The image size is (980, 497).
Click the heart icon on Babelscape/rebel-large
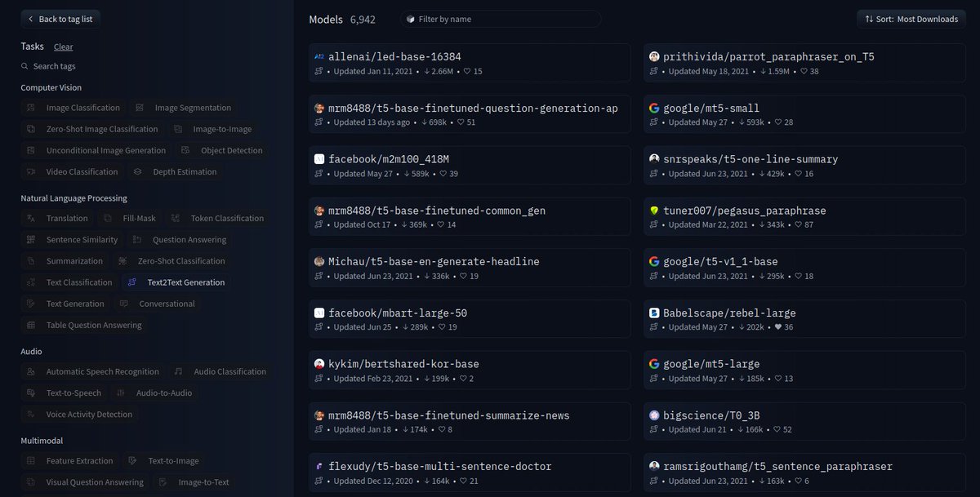(x=777, y=327)
